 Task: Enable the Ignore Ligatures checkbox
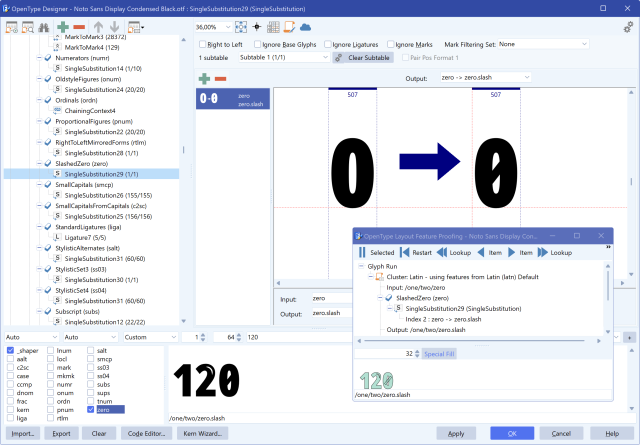(x=328, y=44)
